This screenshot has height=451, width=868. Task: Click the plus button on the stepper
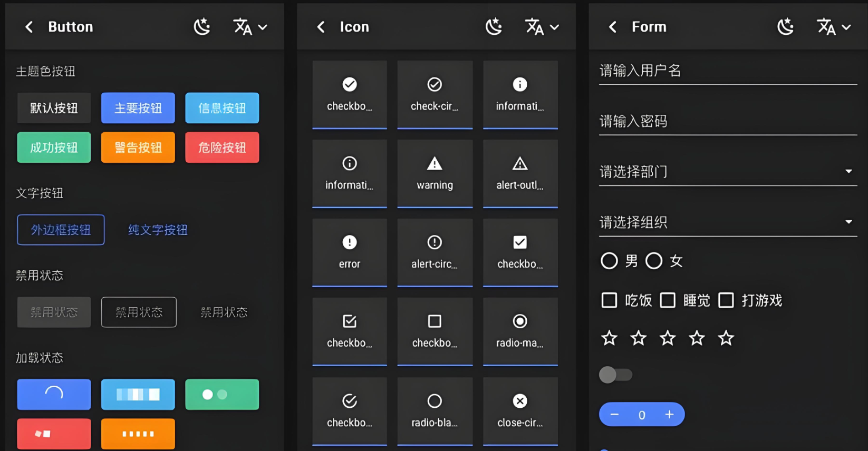669,415
